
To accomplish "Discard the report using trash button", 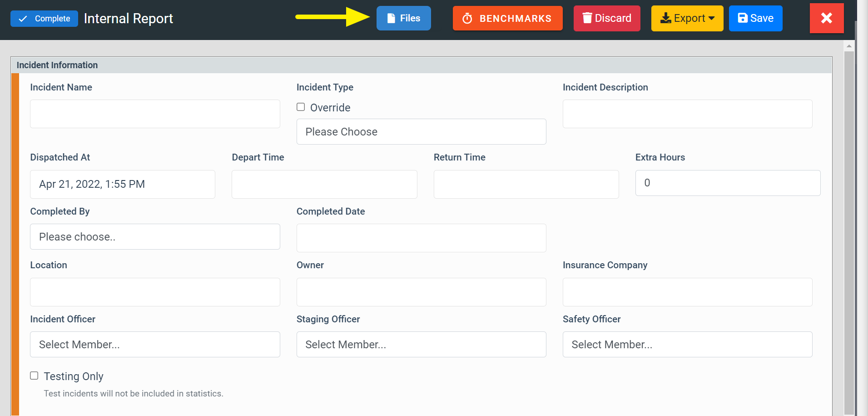I will click(x=606, y=18).
